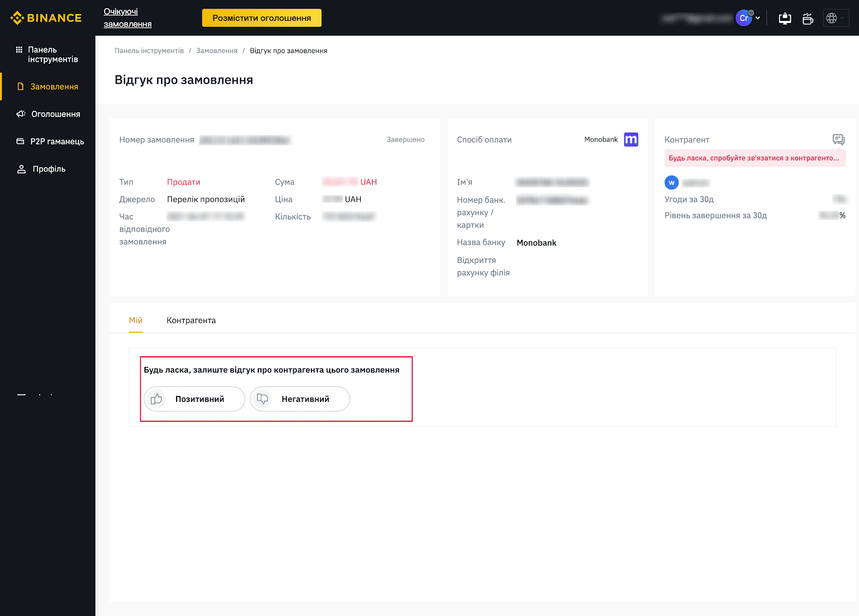Click the Завершено order status

pos(405,140)
